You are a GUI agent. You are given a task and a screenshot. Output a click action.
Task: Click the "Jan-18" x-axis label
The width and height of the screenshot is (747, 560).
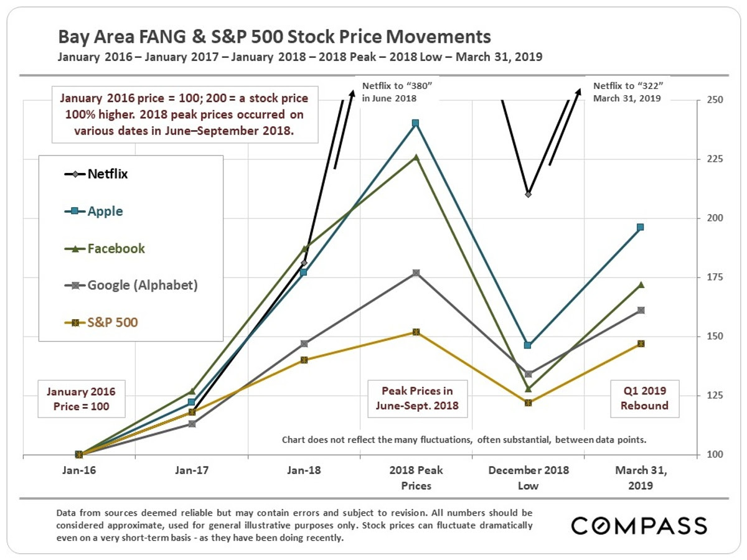pyautogui.click(x=304, y=471)
